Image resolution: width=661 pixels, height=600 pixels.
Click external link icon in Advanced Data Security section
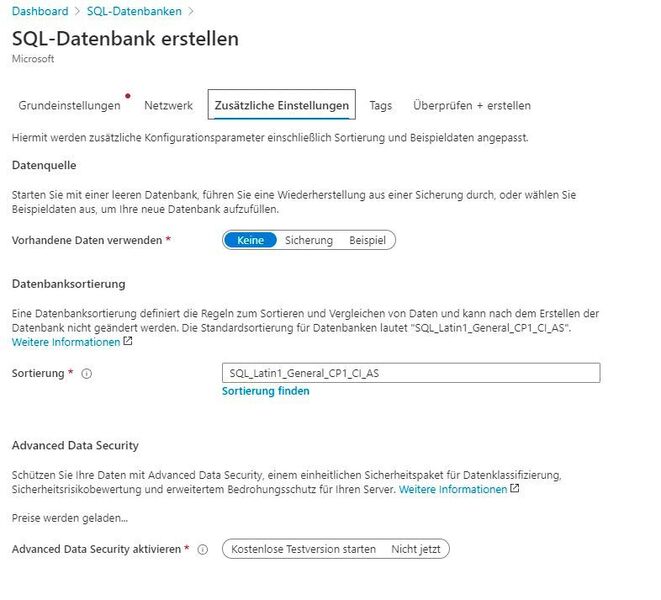(515, 489)
